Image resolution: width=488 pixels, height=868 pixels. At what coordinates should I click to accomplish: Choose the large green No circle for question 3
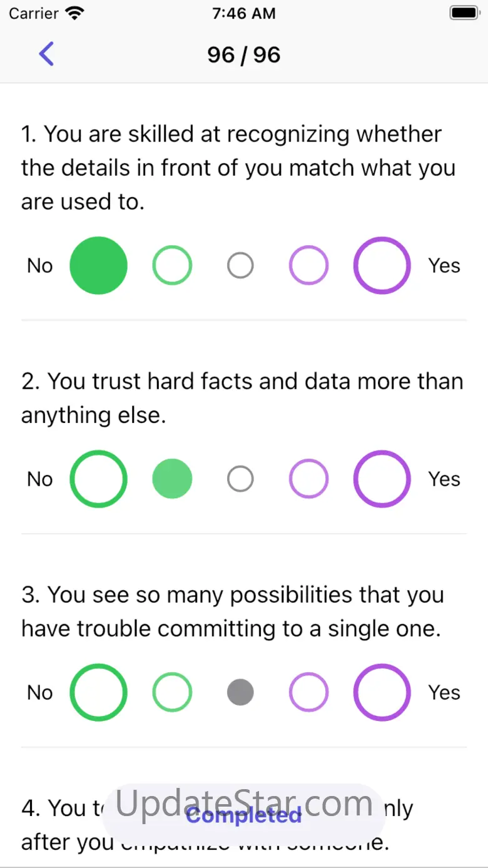click(x=98, y=692)
